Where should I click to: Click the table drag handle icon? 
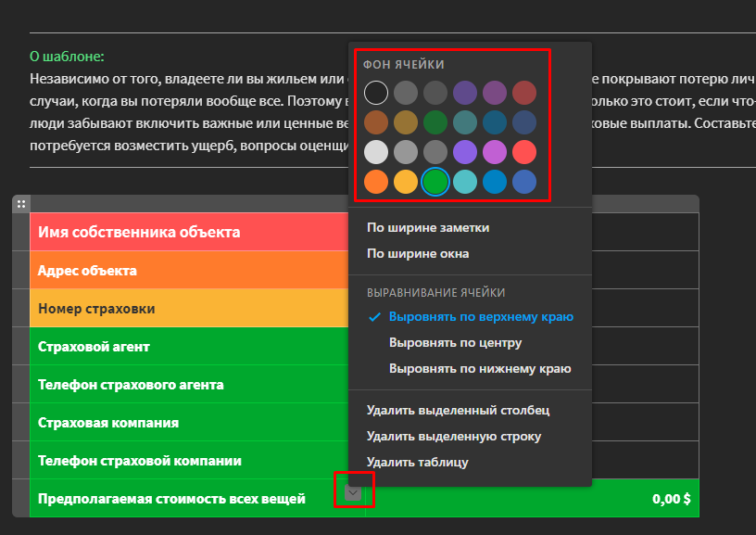(x=20, y=202)
